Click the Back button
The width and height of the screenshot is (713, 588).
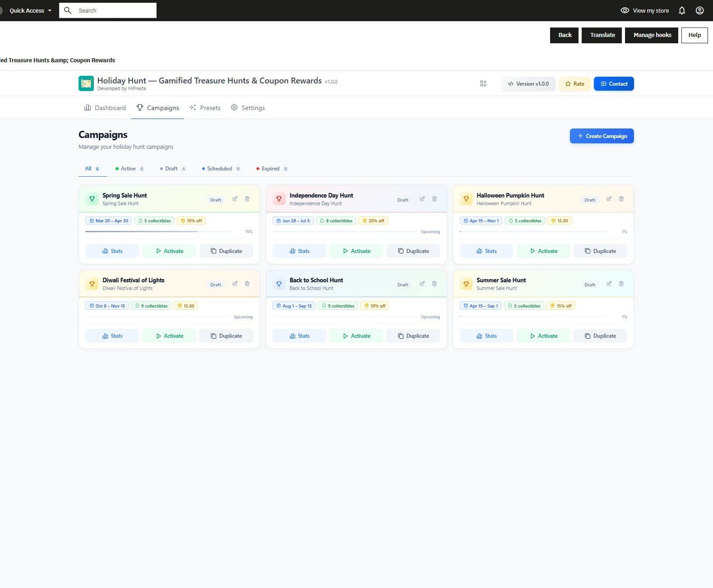tap(565, 35)
